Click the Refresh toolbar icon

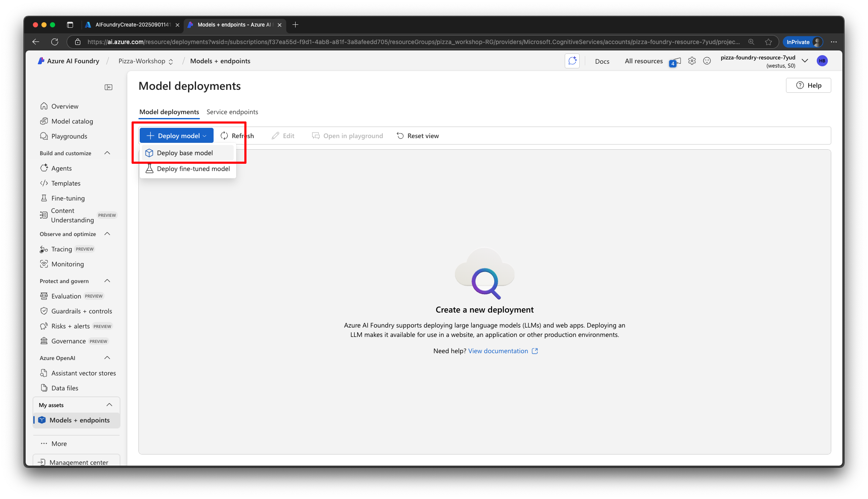[224, 136]
